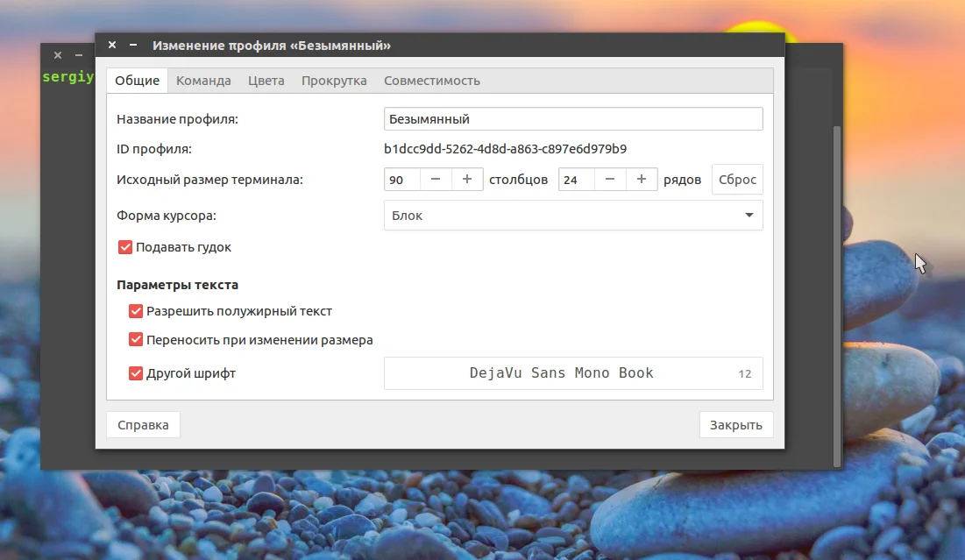Screen dimensions: 965x560
Task: Uncheck 'Разрешить полужирный текст' option
Action: tap(135, 311)
